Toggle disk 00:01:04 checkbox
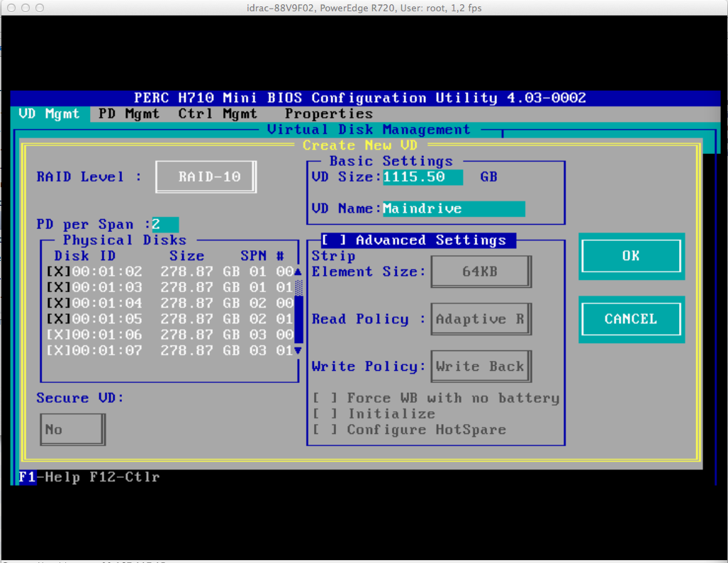 point(58,303)
